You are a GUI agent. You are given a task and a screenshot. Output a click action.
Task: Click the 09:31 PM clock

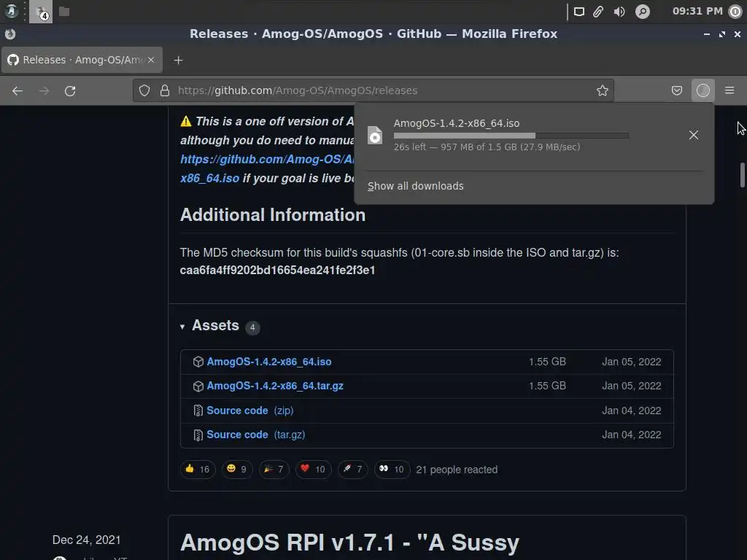pyautogui.click(x=697, y=11)
